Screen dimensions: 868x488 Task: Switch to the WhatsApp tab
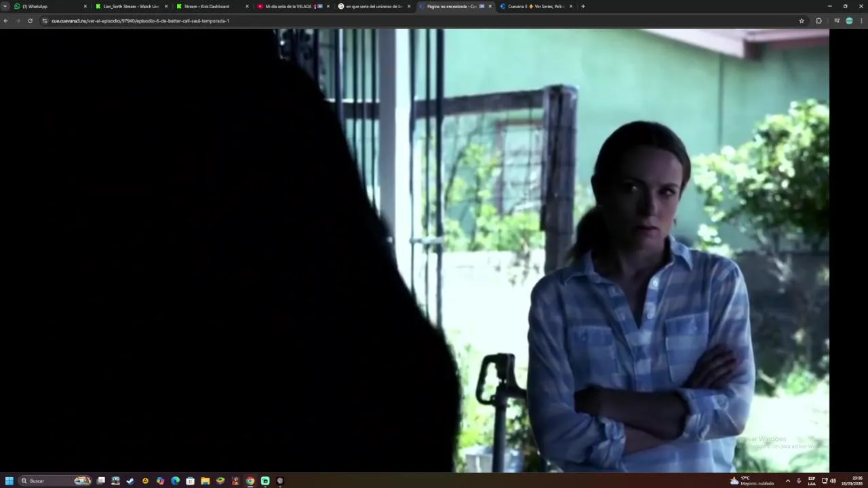[51, 6]
